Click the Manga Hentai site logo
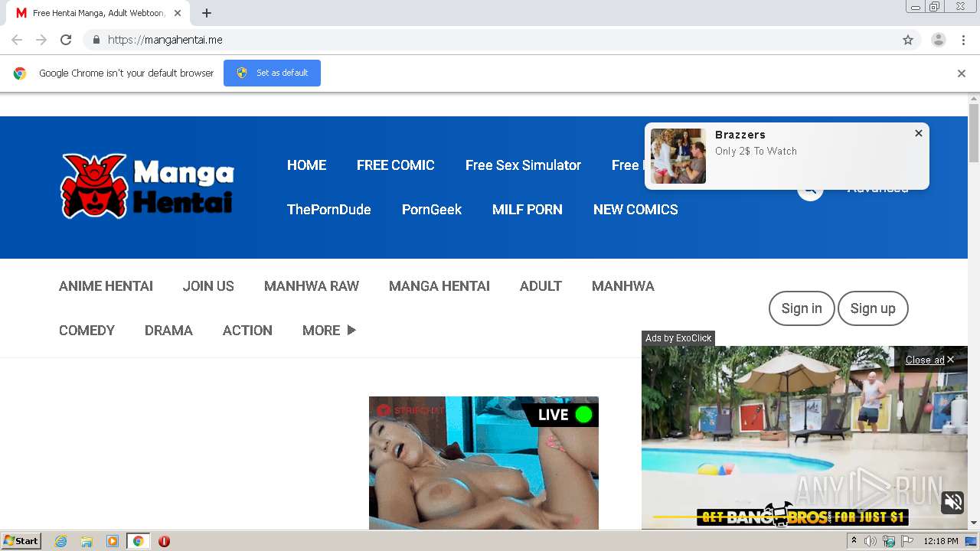The height and width of the screenshot is (551, 980). tap(147, 186)
